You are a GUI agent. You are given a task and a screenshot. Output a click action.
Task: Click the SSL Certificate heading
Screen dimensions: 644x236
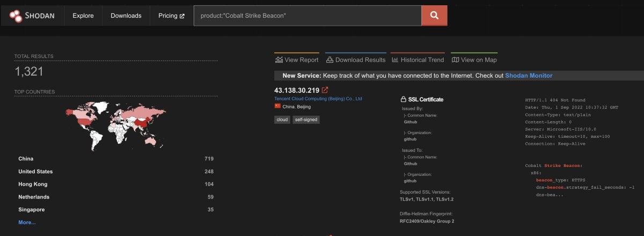point(426,99)
